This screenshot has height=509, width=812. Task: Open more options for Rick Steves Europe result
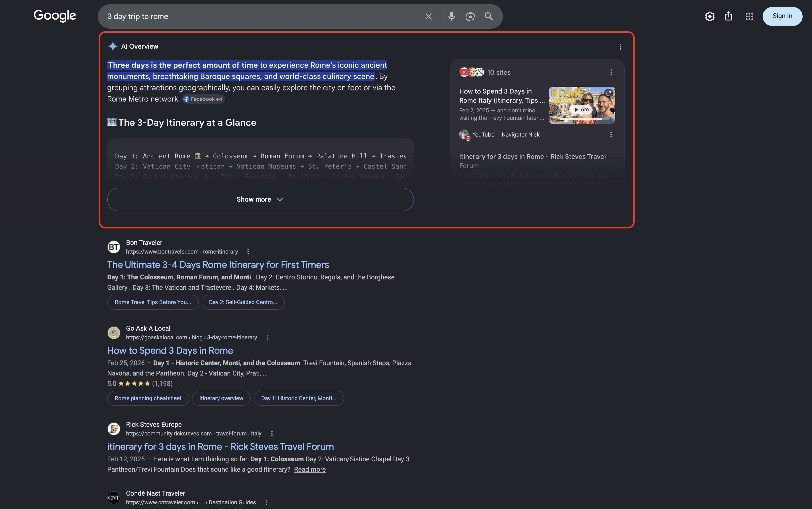point(272,434)
